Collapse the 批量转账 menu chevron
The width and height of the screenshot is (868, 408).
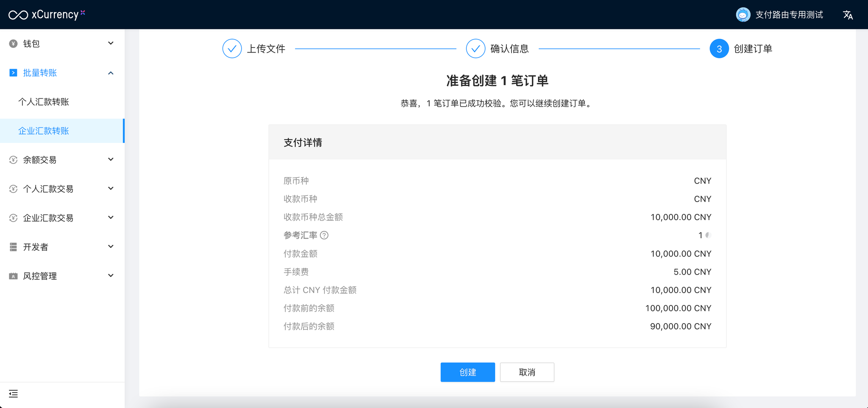[111, 73]
